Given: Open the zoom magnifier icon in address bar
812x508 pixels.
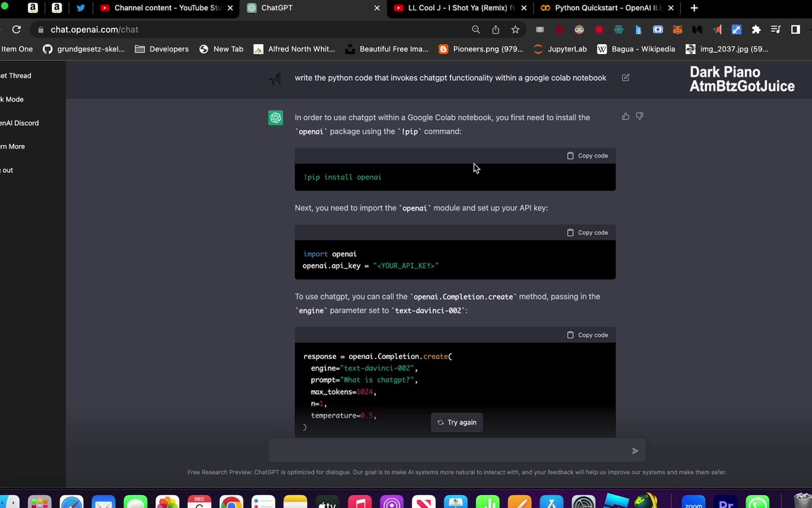Looking at the screenshot, I should [x=476, y=30].
